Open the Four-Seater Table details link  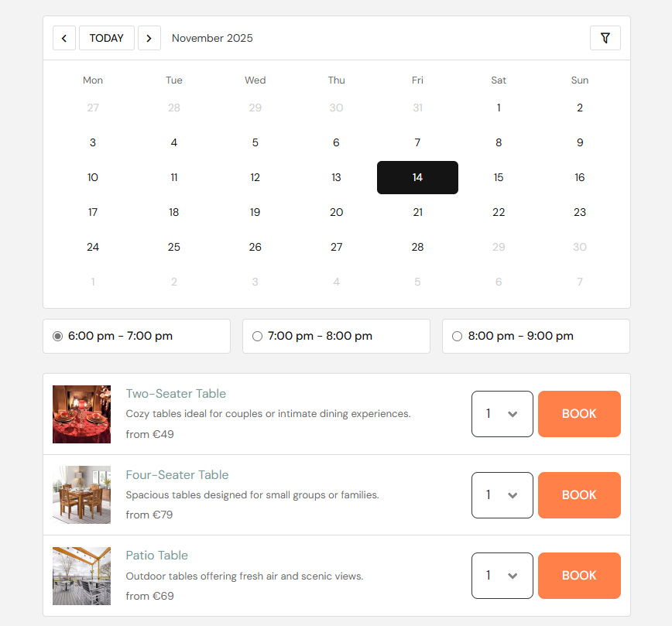pos(177,474)
